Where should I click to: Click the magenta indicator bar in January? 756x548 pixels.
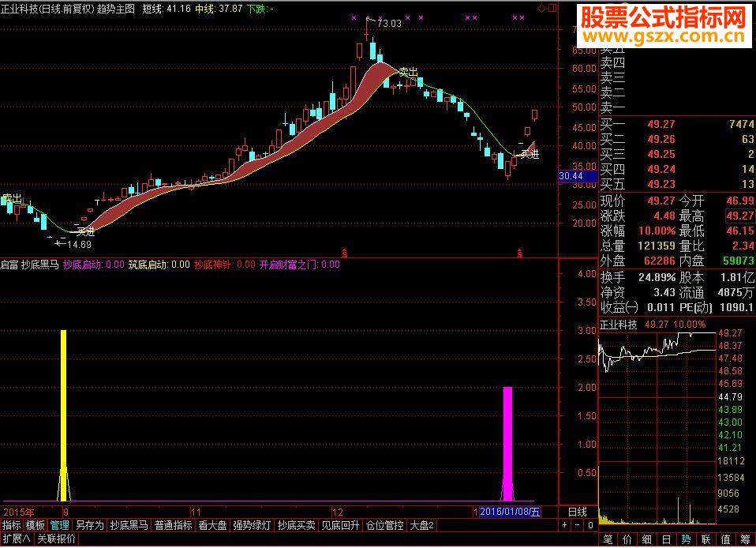507,443
